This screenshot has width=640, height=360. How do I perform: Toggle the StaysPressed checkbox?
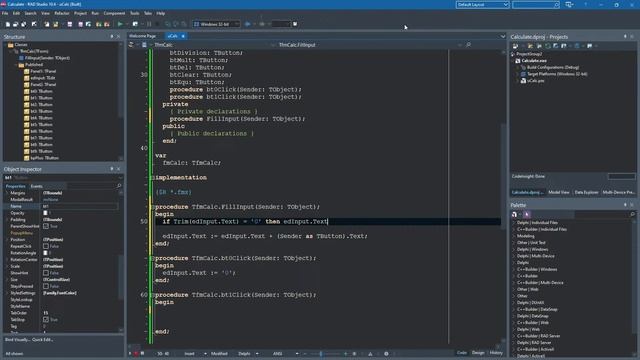coord(46,286)
